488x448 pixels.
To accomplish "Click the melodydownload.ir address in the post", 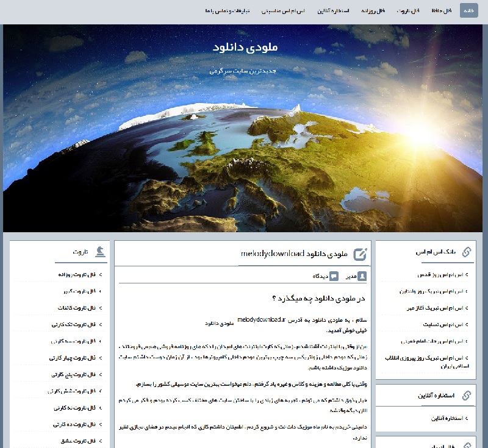I will 261,320.
